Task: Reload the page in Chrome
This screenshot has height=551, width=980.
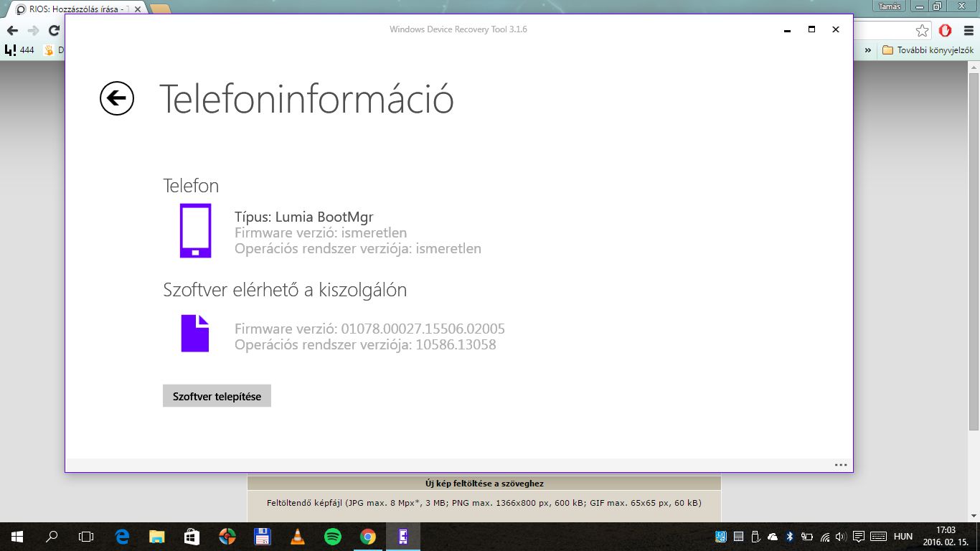Action: (x=54, y=31)
